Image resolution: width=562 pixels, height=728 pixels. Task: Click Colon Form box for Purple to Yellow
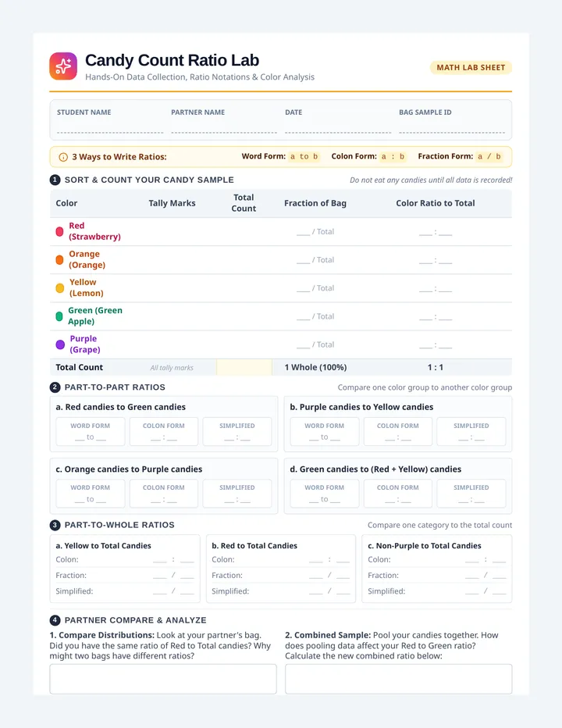398,431
